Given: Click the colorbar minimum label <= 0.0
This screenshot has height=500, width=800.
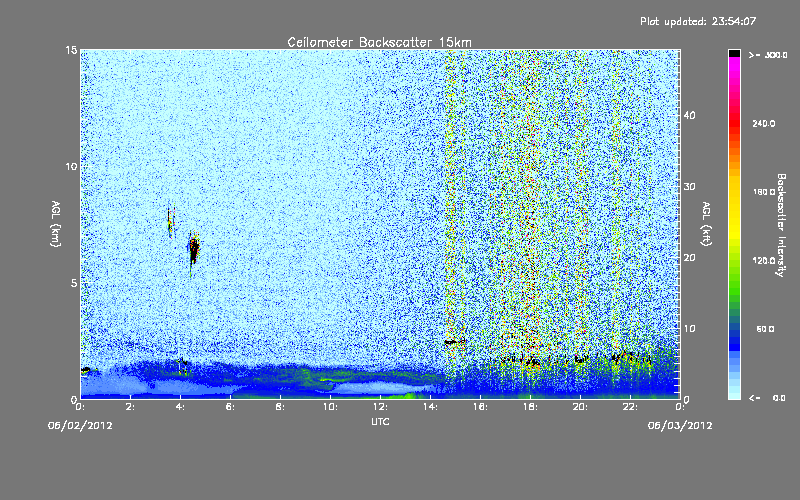Looking at the screenshot, I should point(768,398).
